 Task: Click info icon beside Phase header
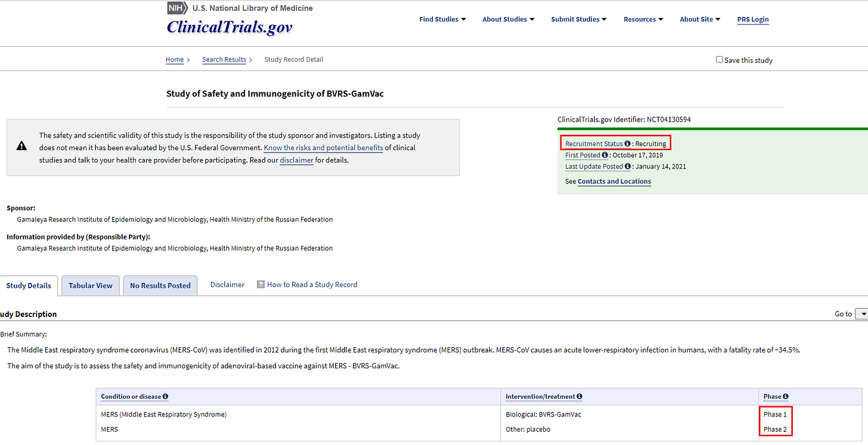pos(786,397)
